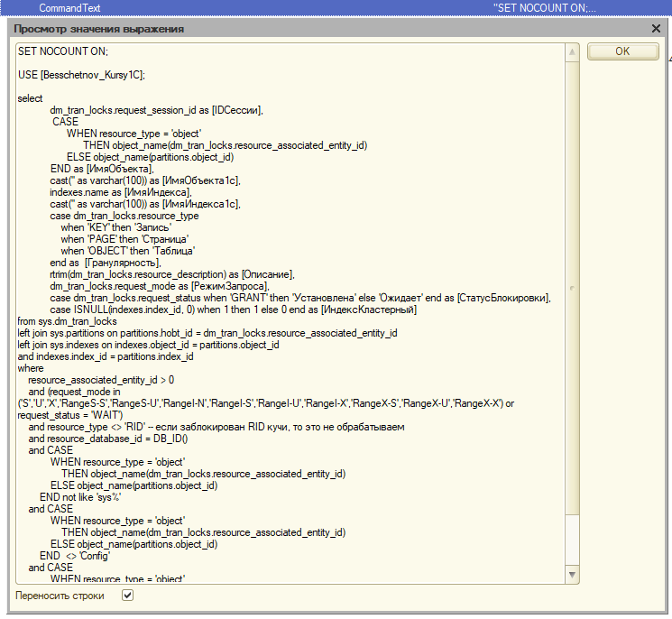Click the line listing RangeS-S lock modes
Screen dimensions: 672x619
266,403
